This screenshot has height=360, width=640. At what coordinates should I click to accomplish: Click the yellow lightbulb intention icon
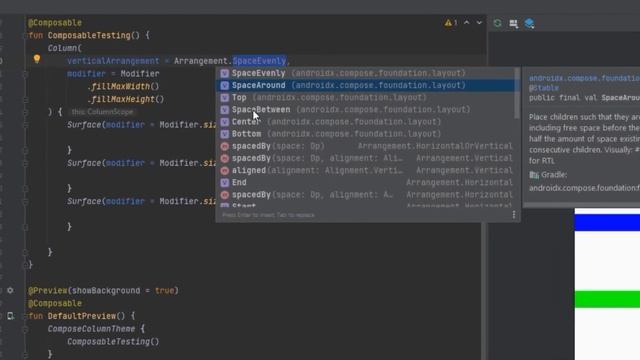click(x=37, y=59)
